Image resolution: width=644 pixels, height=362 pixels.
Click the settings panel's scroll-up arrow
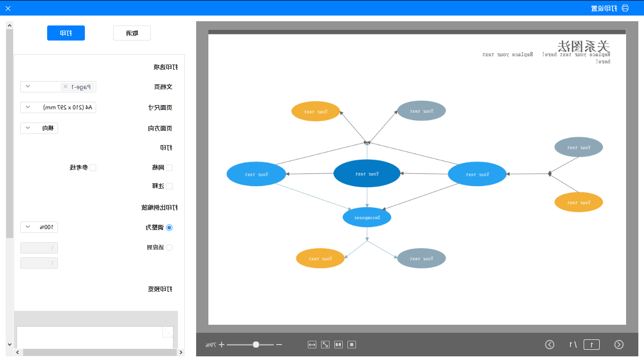(x=9, y=25)
